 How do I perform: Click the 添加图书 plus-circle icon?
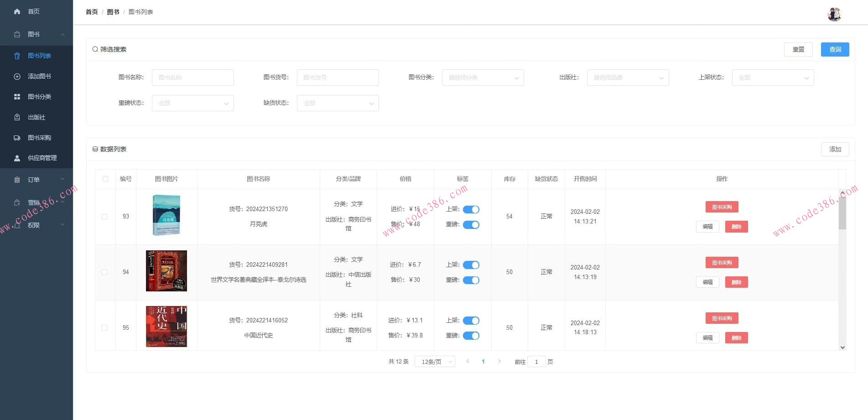click(x=17, y=76)
